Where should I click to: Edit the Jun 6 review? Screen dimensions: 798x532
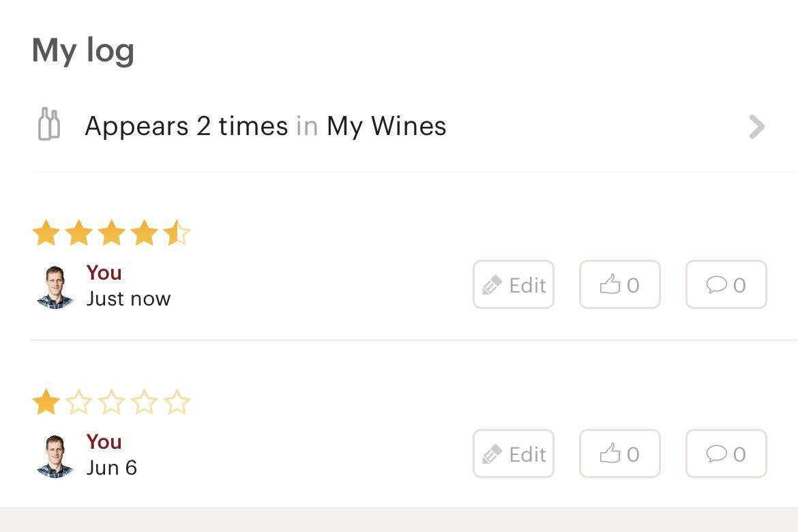[513, 454]
